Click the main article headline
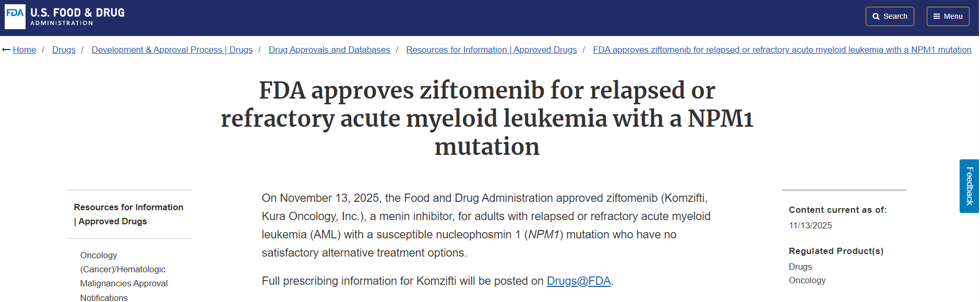 [x=487, y=118]
